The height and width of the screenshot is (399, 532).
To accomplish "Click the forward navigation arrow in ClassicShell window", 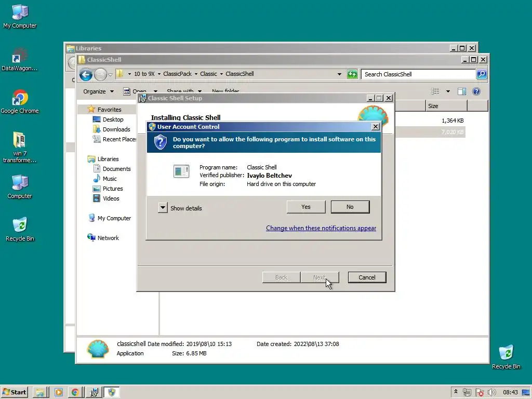I will tap(100, 74).
